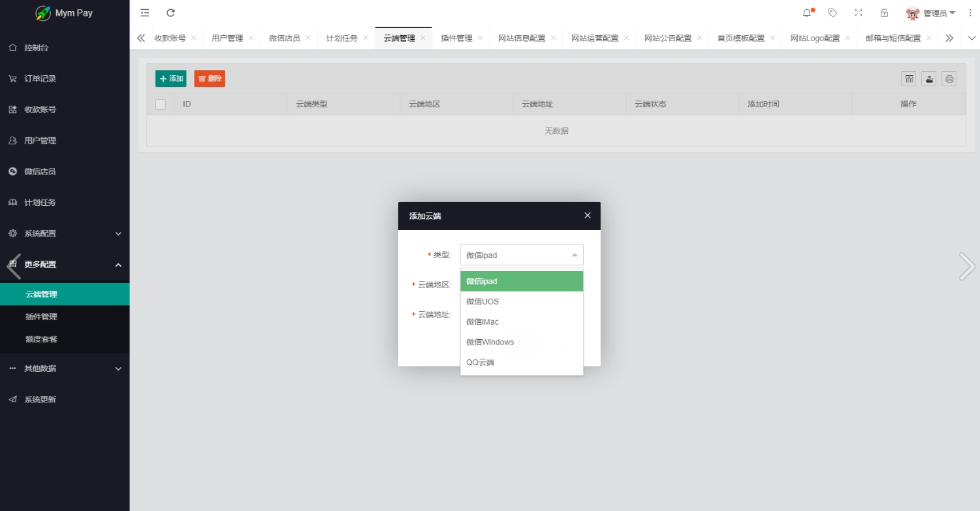Screen dimensions: 980x511
Task: Open 订单记录 in sidebar
Action: click(x=65, y=78)
